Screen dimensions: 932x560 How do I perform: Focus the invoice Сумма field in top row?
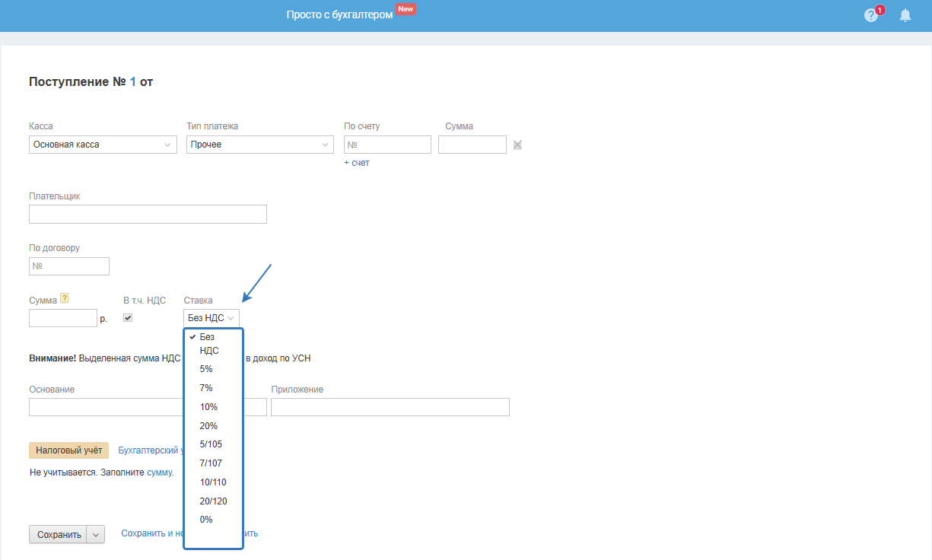point(472,145)
